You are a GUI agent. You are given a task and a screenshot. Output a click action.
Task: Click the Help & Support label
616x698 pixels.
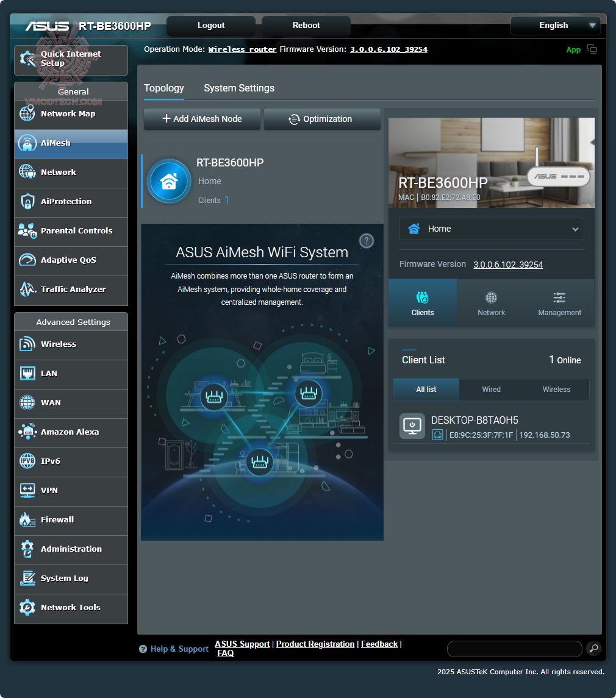pyautogui.click(x=179, y=649)
